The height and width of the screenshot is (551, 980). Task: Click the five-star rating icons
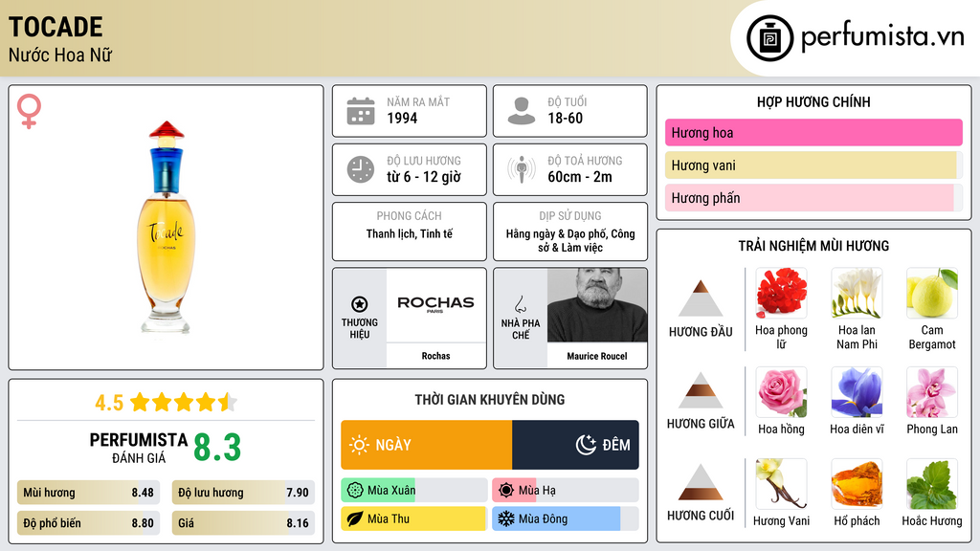183,403
